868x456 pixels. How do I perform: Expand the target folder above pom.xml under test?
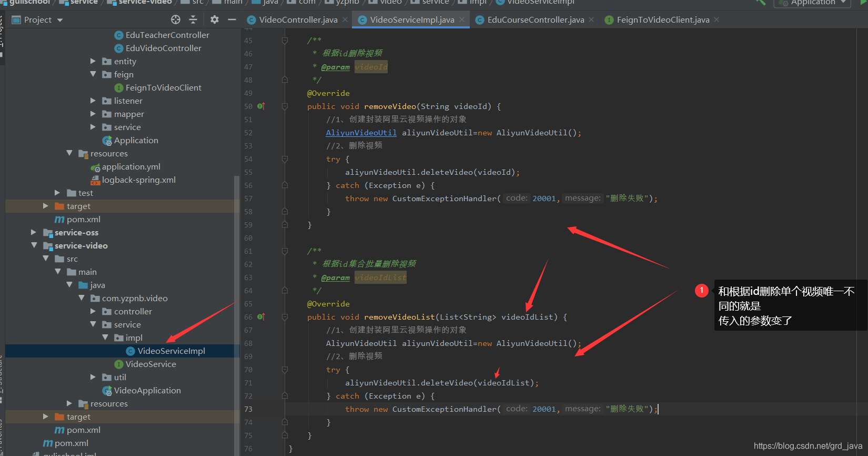pyautogui.click(x=46, y=206)
